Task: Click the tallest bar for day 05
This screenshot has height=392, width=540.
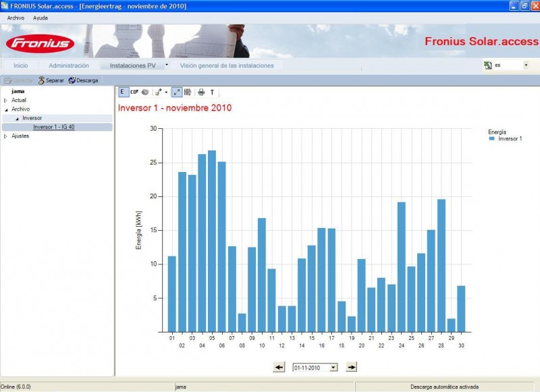Action: tap(212, 241)
